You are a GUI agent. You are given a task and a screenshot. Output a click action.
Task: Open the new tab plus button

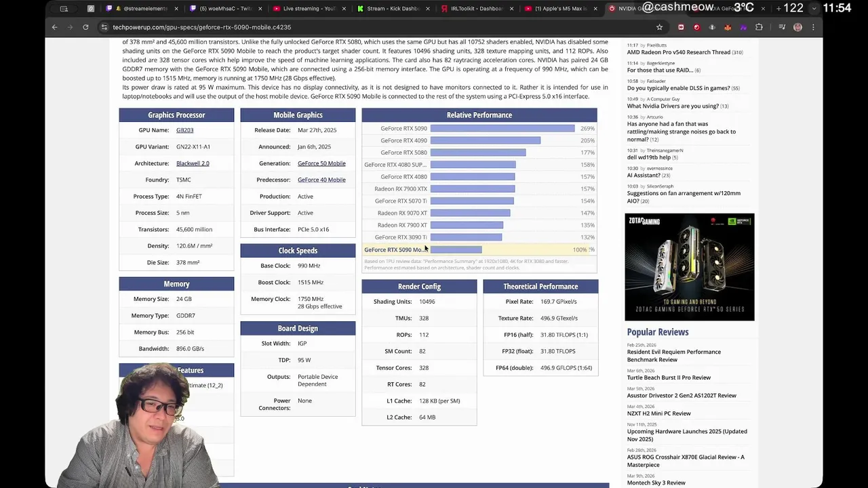click(778, 8)
